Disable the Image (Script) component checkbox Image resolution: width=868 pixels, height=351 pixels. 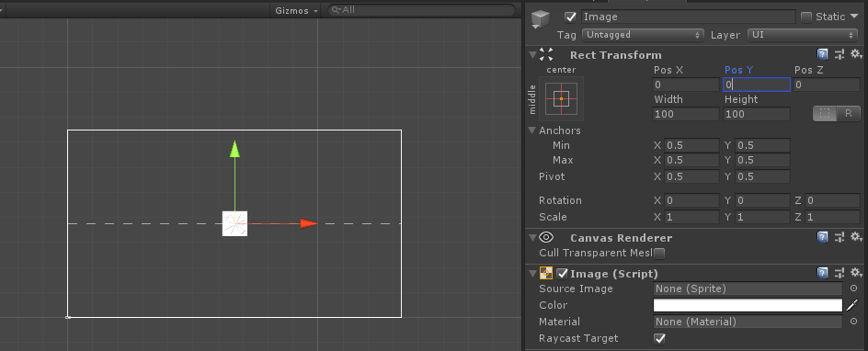click(x=562, y=274)
